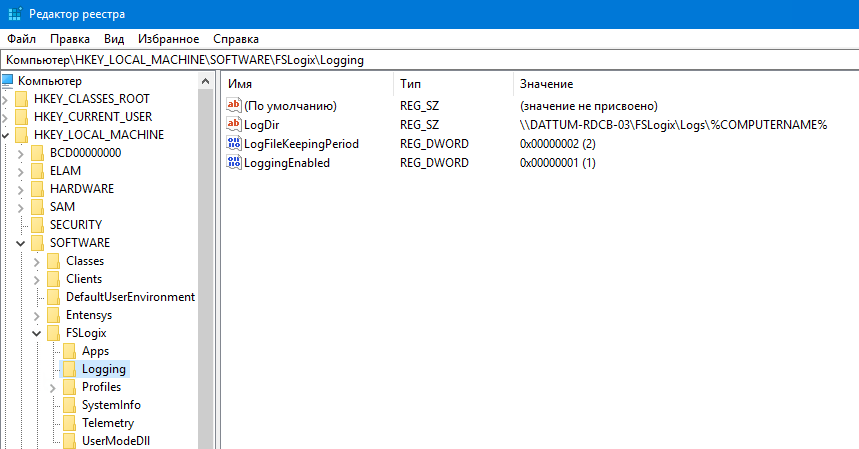859x449 pixels.
Task: Click the 0x00000002 (2) data cell
Action: pos(558,144)
